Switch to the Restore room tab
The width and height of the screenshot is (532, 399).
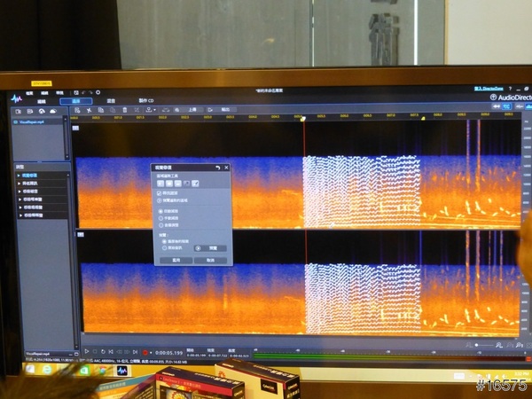76,101
